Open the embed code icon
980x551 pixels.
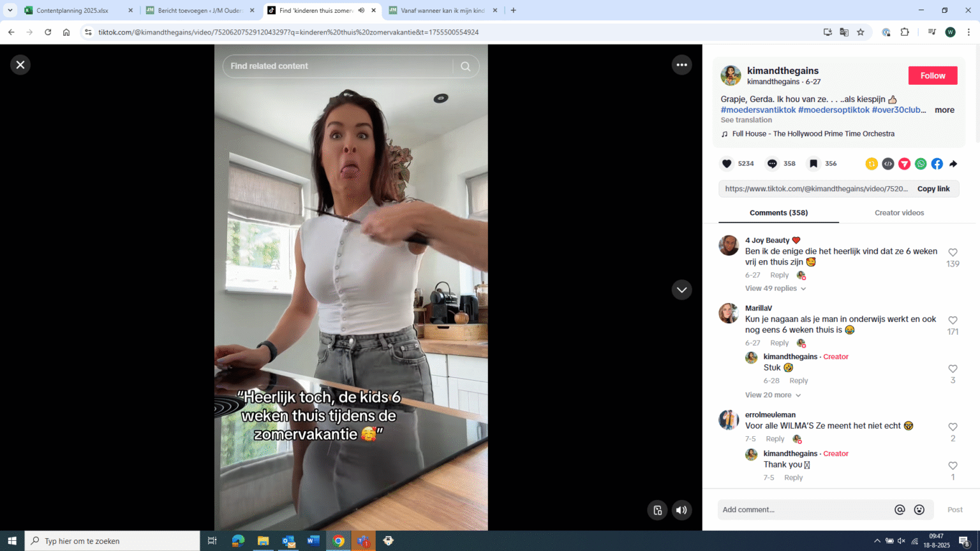pyautogui.click(x=888, y=164)
